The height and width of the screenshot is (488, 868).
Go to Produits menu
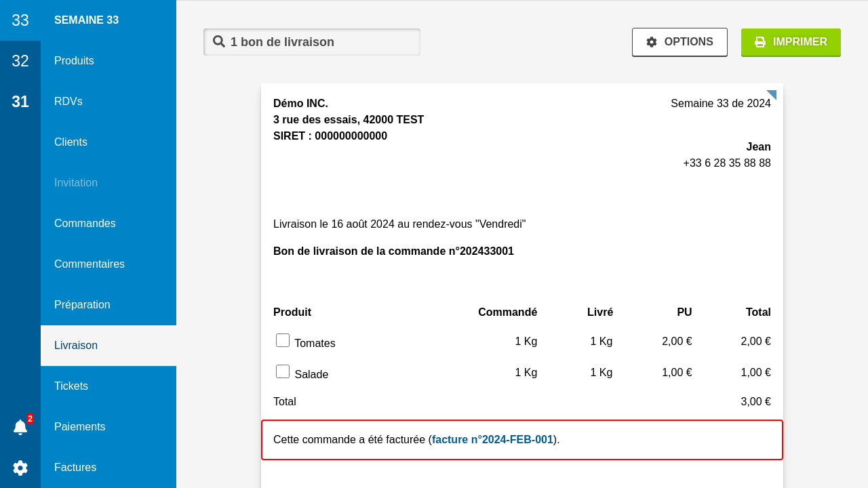pyautogui.click(x=74, y=61)
